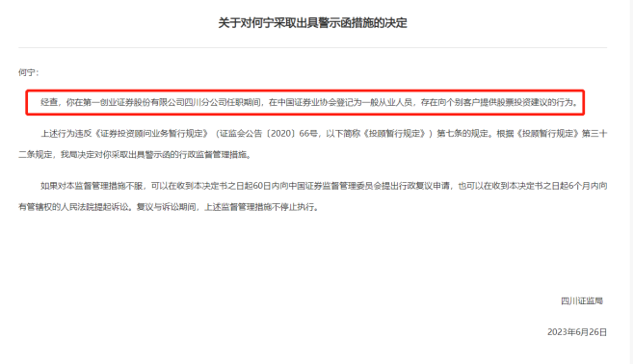Screen dimensions: 634x364
Task: Click the paragraph starting with 经查,你在第一创业证券
Action: pyautogui.click(x=309, y=103)
